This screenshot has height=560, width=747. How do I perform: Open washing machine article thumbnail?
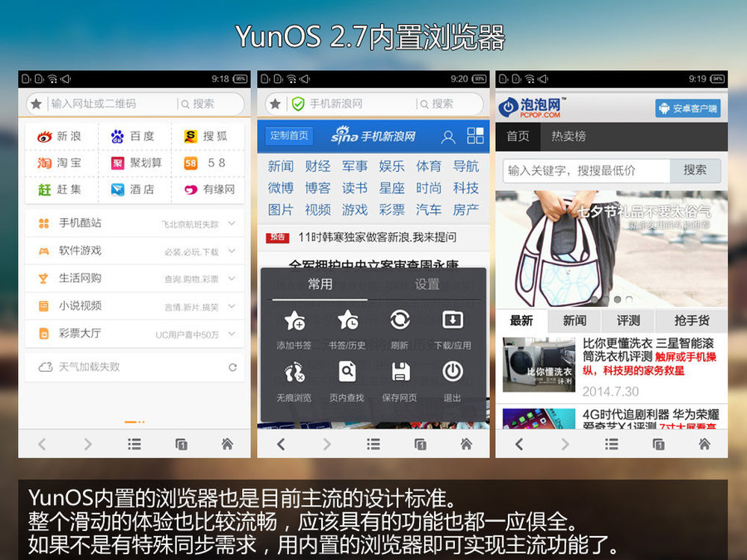pyautogui.click(x=539, y=365)
